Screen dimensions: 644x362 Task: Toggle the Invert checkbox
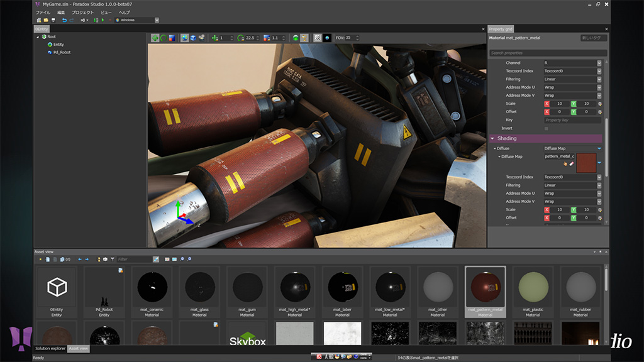click(546, 128)
